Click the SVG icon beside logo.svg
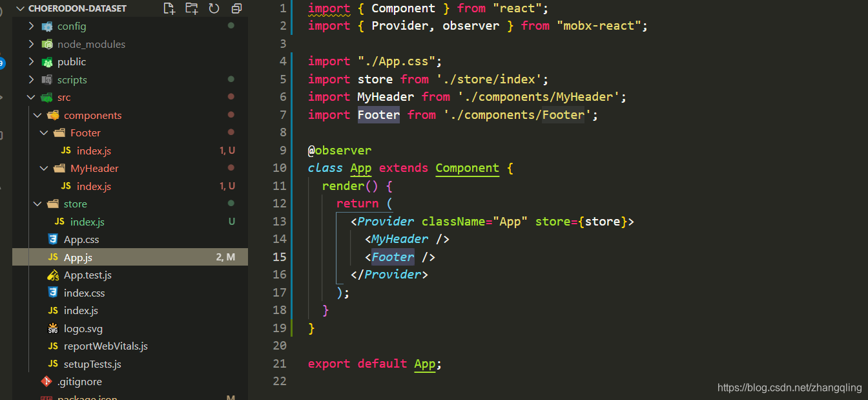 tap(53, 328)
